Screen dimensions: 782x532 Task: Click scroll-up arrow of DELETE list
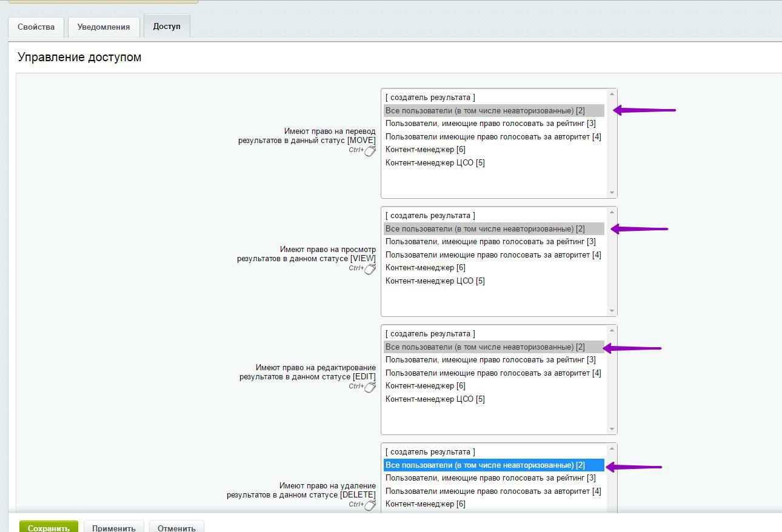click(x=612, y=448)
